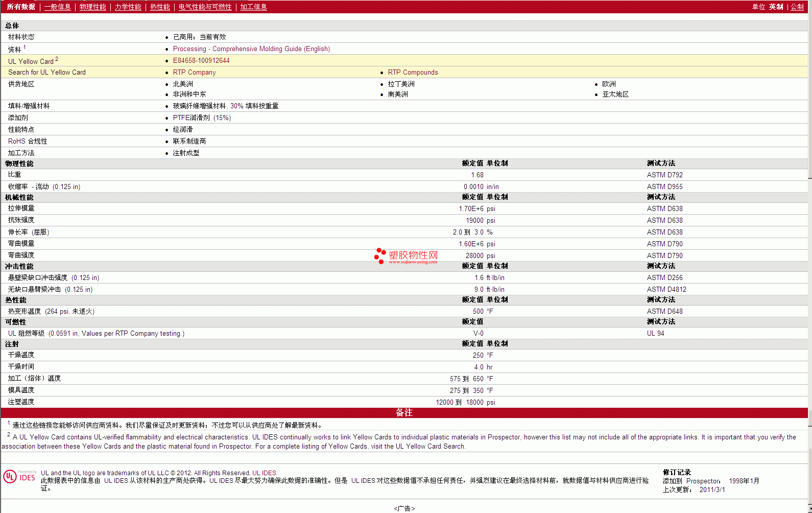Switch to the 物理性能 tab
Image resolution: width=812 pixels, height=513 pixels.
93,7
